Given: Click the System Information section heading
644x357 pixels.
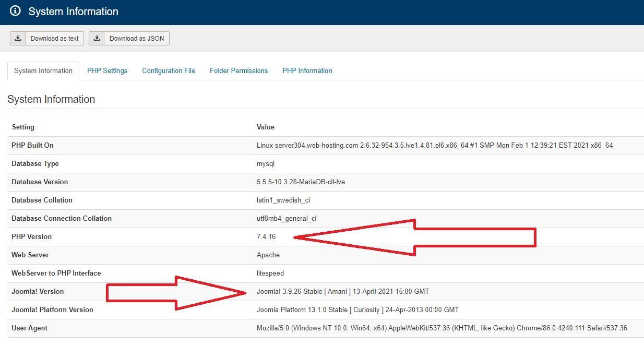Looking at the screenshot, I should tap(51, 99).
